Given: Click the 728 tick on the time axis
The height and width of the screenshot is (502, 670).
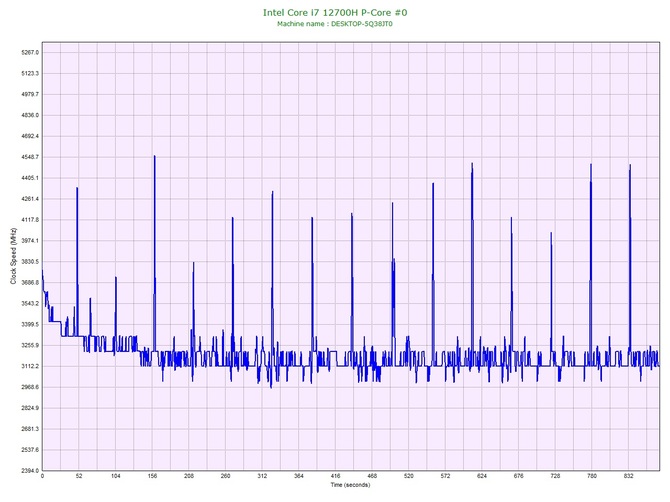Looking at the screenshot, I should 555,476.
